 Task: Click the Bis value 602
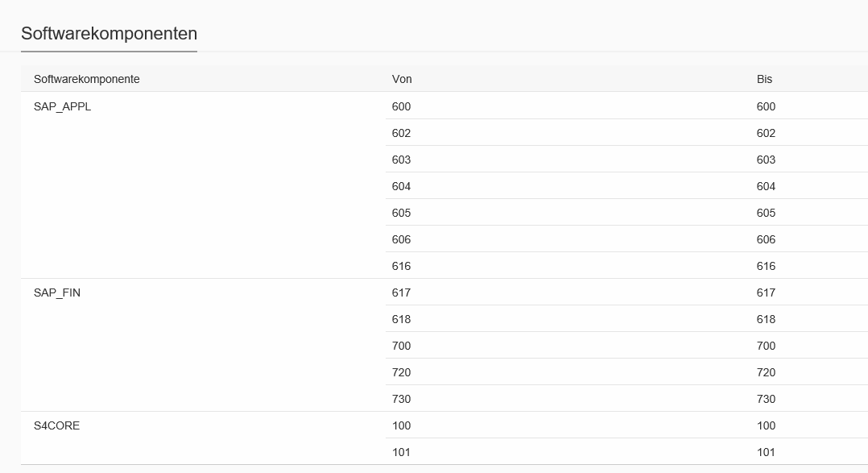pyautogui.click(x=766, y=133)
